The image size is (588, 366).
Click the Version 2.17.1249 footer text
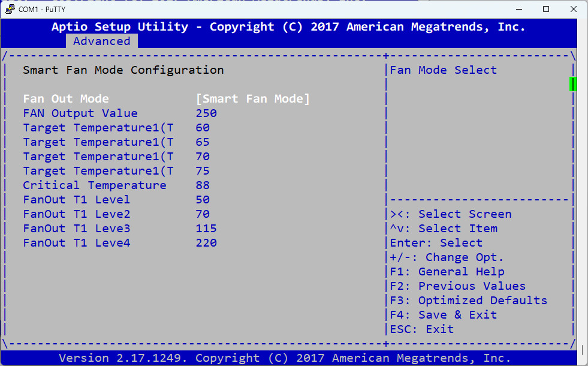click(x=285, y=358)
